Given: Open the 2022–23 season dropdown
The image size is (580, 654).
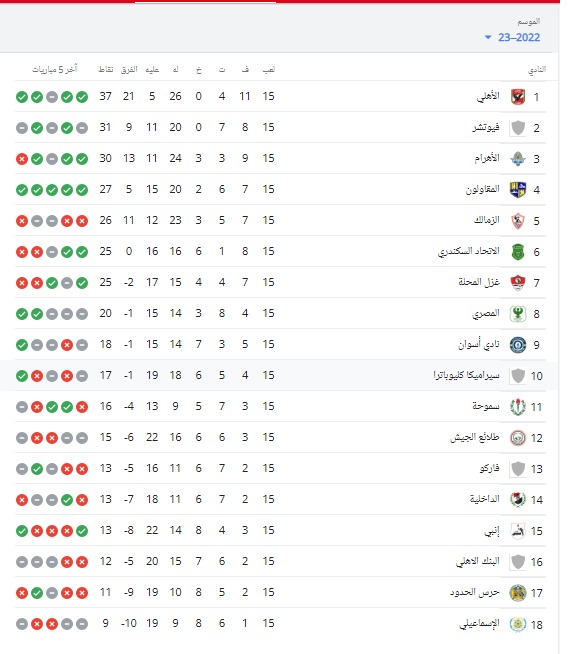Looking at the screenshot, I should [512, 38].
